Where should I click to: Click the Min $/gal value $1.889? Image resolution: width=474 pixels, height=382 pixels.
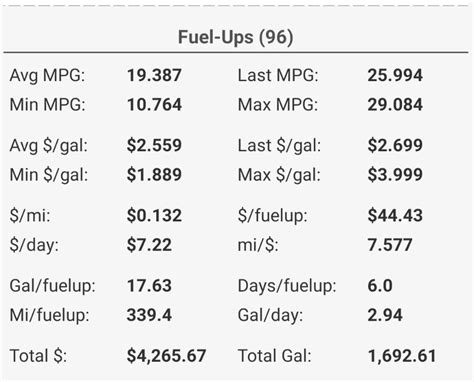coord(154,175)
